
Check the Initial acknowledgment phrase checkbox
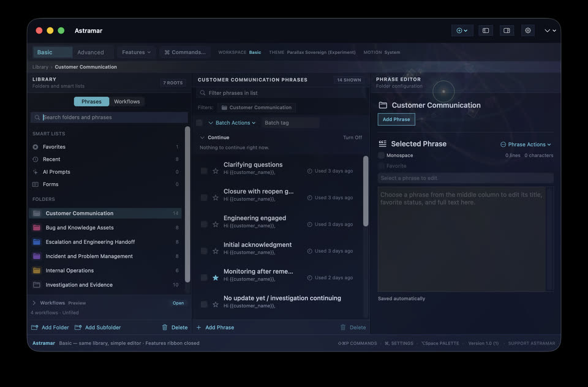(x=204, y=250)
